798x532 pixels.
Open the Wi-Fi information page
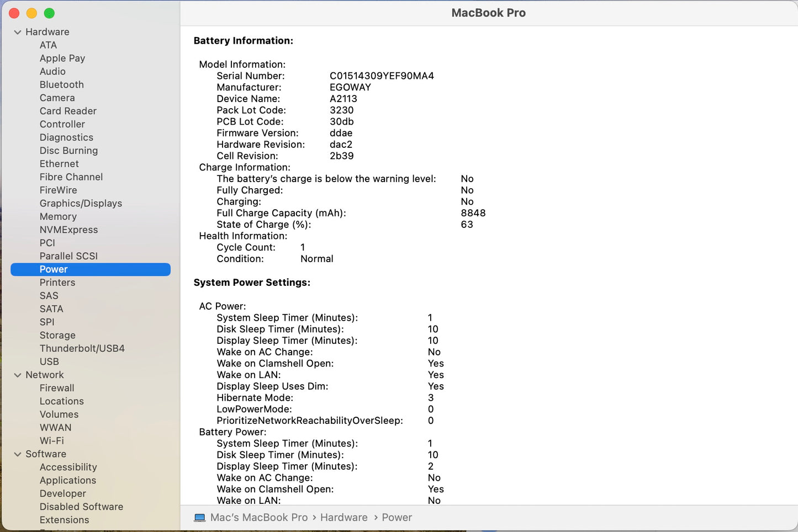[x=52, y=440]
